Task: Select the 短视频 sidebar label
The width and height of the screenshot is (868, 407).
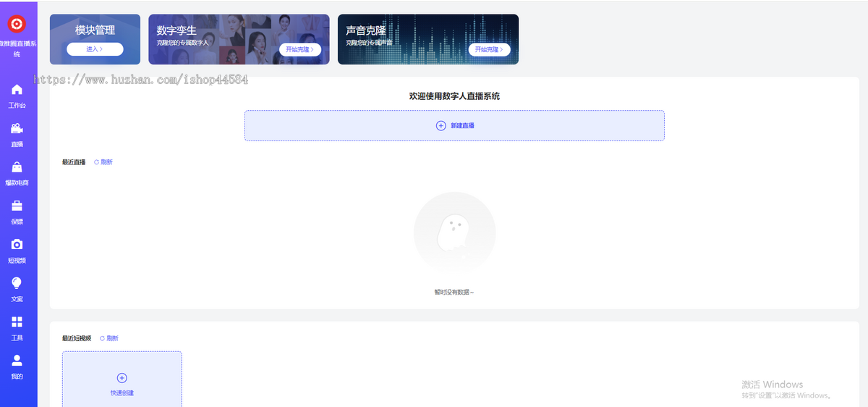Action: (17, 260)
